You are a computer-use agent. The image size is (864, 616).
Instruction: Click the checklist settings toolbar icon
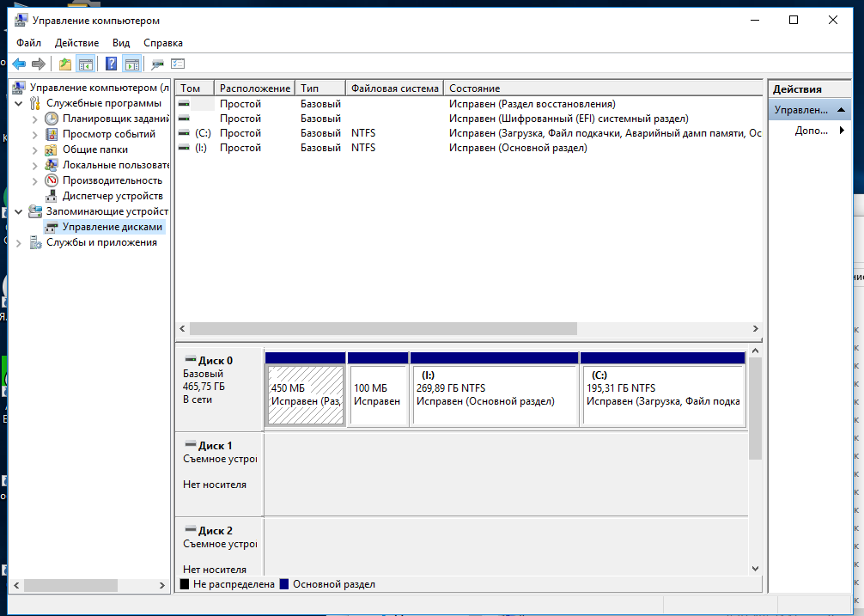coord(178,64)
